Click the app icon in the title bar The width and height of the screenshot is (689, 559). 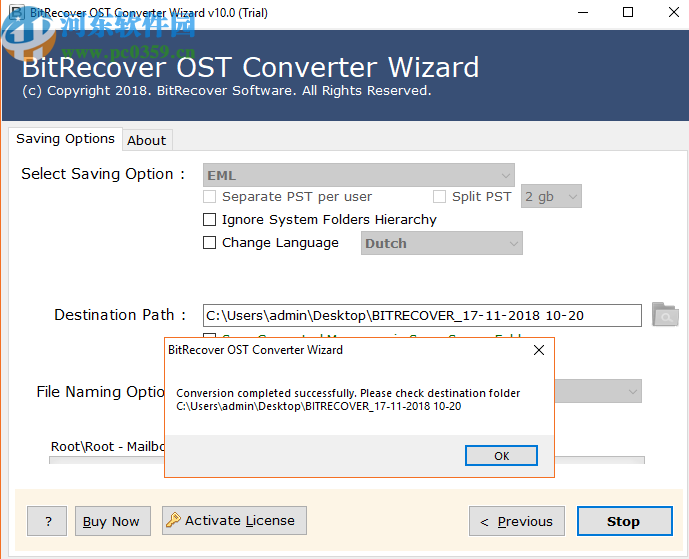pyautogui.click(x=17, y=12)
